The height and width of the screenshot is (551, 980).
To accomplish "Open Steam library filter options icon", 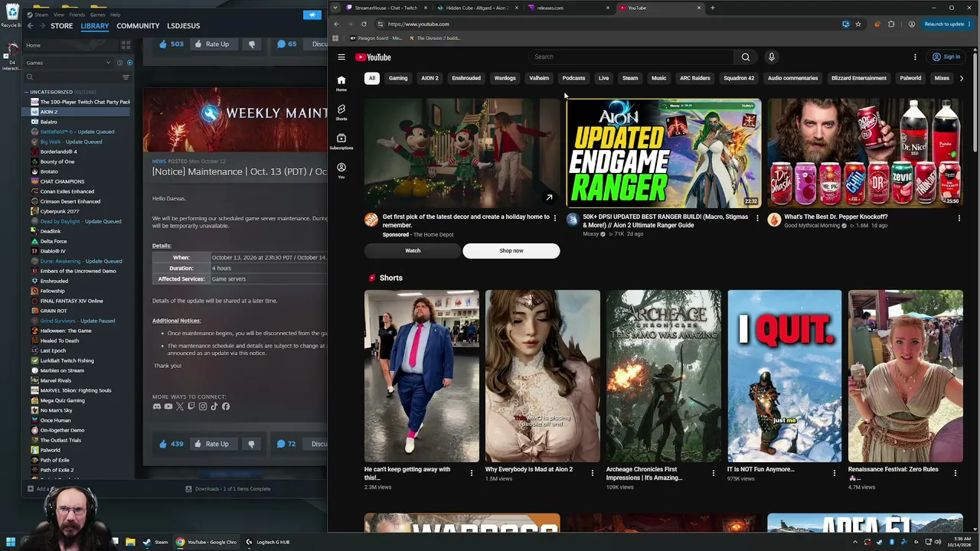I will (x=126, y=77).
